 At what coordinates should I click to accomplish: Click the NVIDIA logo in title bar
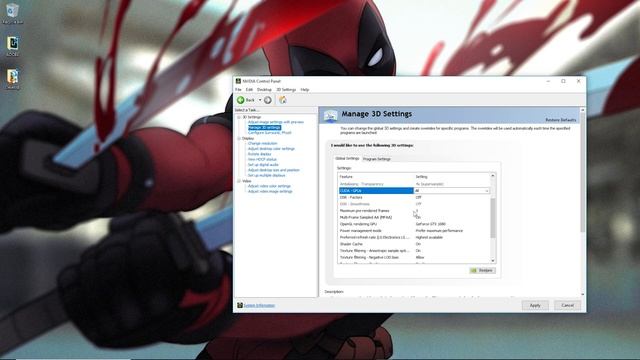tap(238, 81)
